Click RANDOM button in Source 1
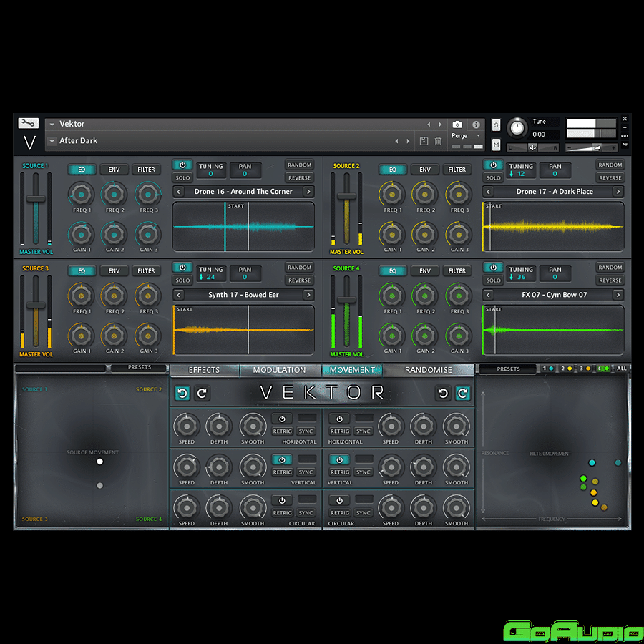The height and width of the screenshot is (644, 644). [x=299, y=165]
